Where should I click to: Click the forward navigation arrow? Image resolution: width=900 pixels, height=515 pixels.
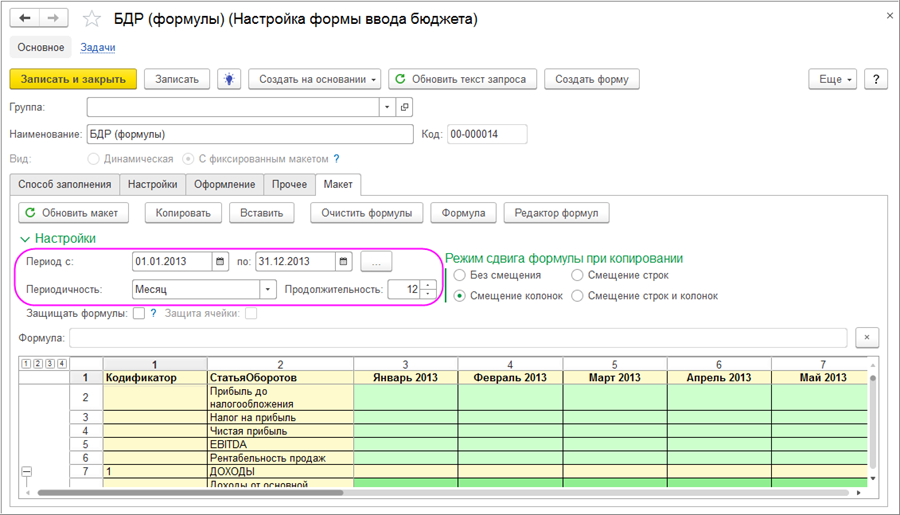click(53, 19)
